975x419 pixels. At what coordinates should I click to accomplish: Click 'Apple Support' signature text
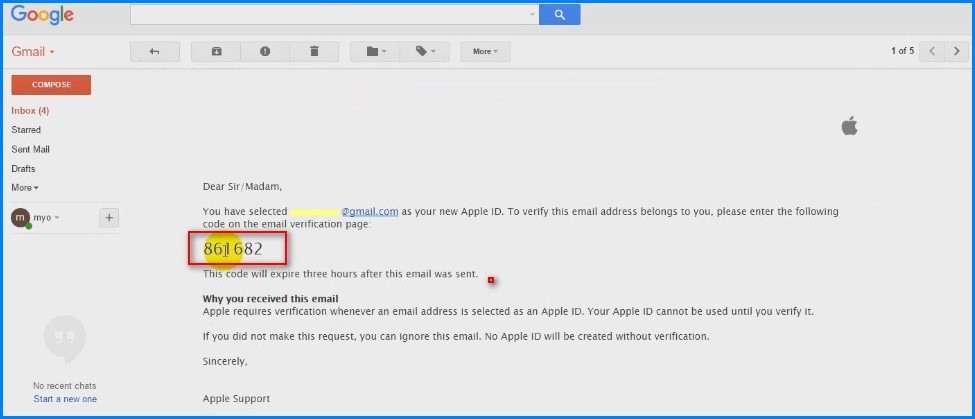236,399
